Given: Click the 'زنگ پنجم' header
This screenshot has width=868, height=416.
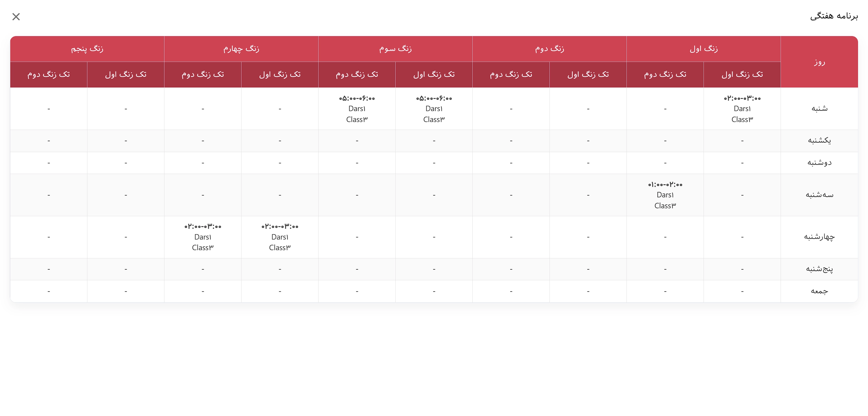Looking at the screenshot, I should 87,49.
